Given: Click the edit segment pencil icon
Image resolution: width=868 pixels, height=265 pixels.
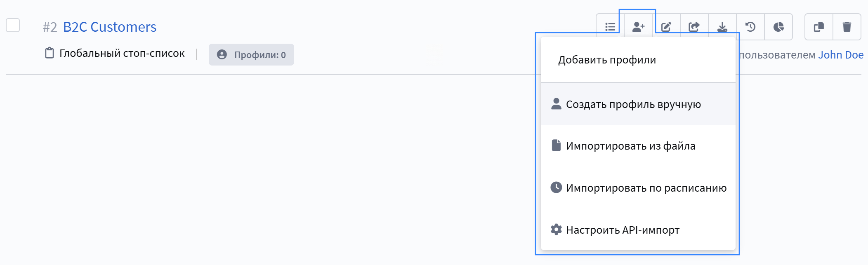Looking at the screenshot, I should [x=666, y=27].
